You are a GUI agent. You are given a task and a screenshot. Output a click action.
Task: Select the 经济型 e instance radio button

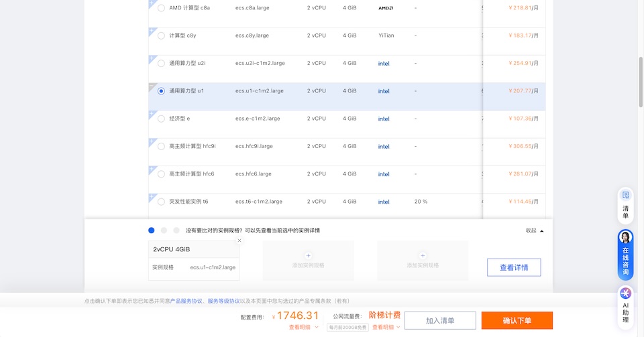(161, 119)
